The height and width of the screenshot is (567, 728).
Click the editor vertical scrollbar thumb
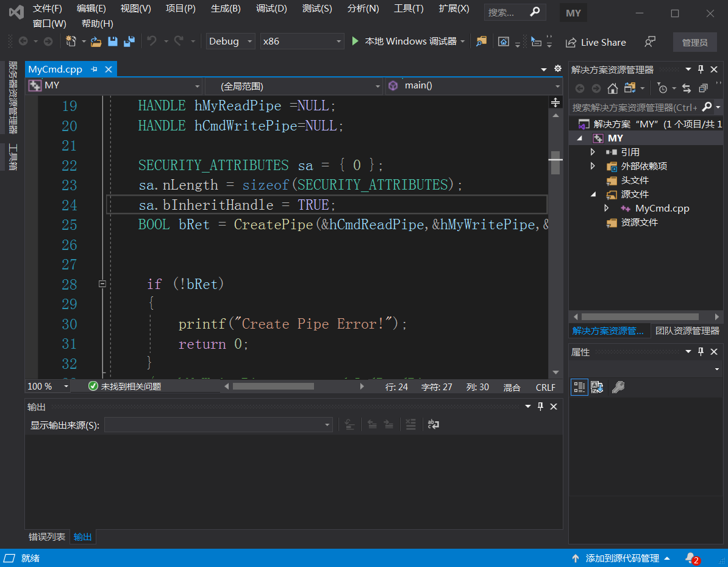(555, 163)
